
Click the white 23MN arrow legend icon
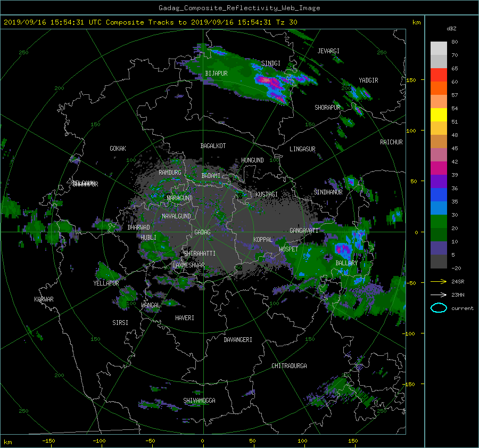point(439,295)
